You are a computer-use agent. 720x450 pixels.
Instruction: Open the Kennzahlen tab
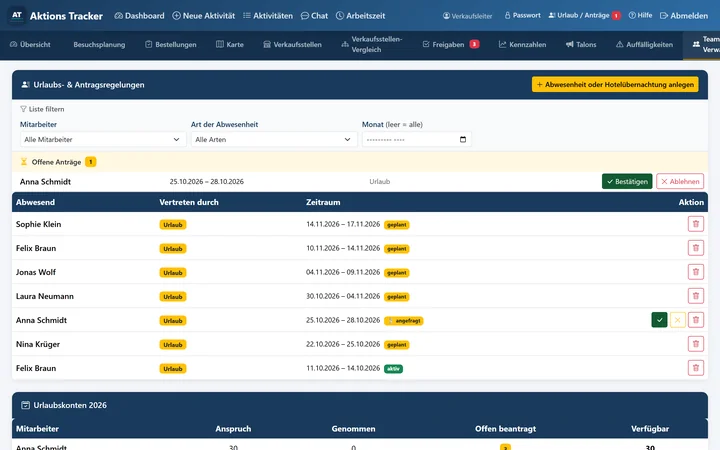click(523, 45)
